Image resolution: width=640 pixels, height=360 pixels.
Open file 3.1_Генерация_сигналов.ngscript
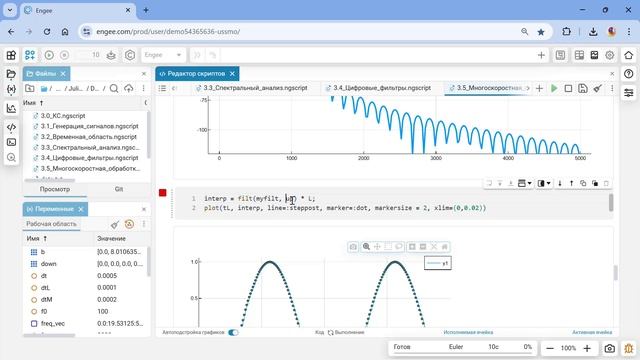[x=89, y=126]
